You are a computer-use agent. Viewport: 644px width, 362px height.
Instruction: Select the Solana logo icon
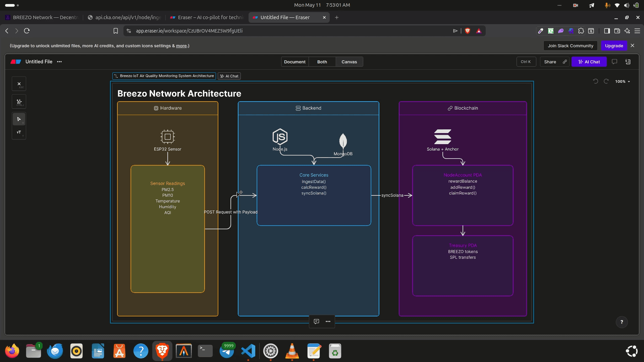443,137
